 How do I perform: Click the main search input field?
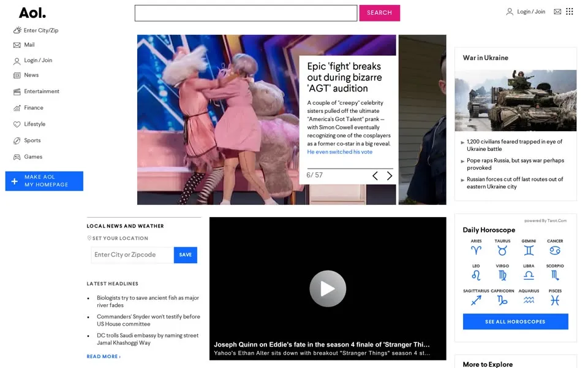(x=246, y=13)
